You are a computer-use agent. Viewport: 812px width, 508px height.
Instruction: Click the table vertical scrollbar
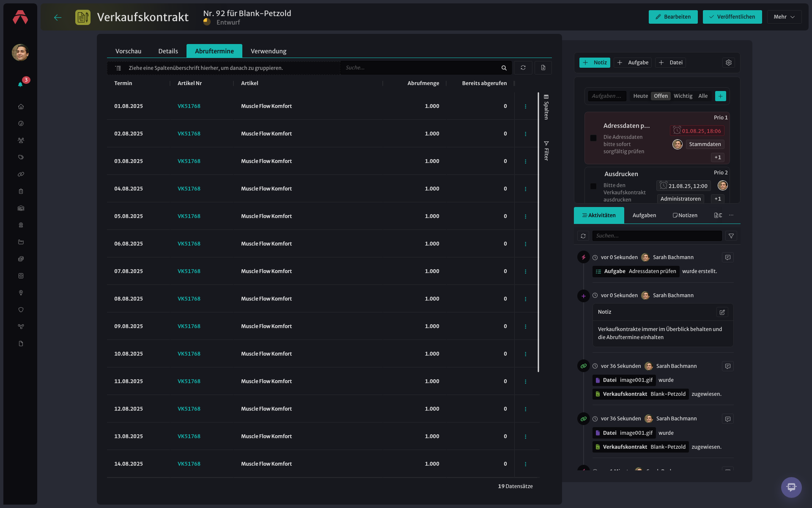[x=538, y=232]
